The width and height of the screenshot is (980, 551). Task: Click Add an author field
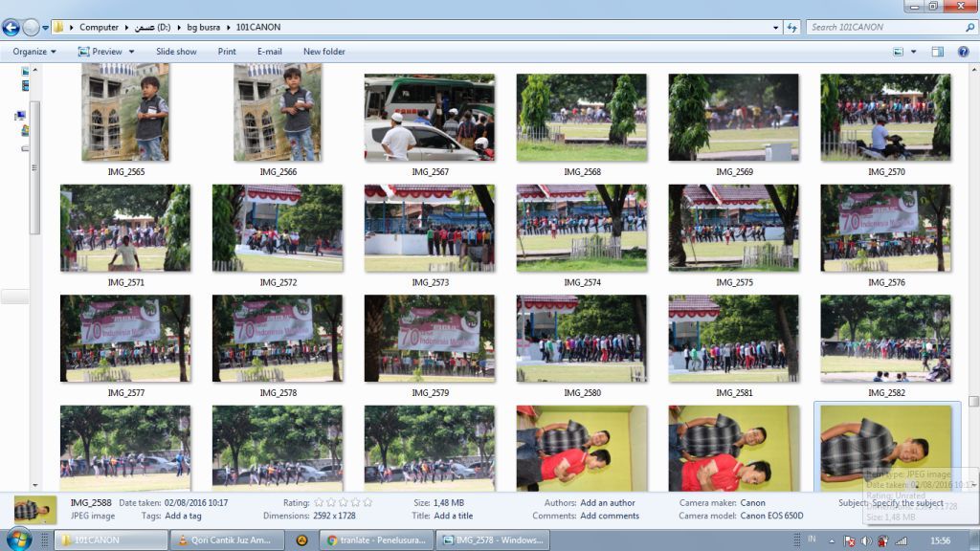coord(608,503)
